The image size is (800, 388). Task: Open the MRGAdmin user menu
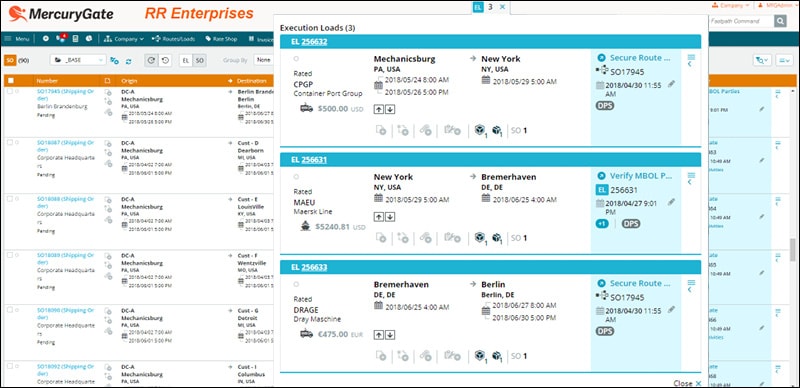click(778, 6)
